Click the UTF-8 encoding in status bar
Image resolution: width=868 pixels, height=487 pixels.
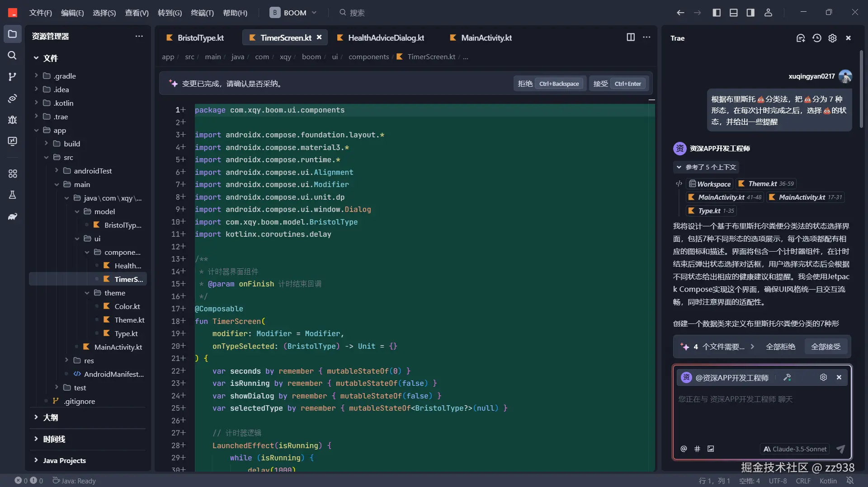click(778, 481)
